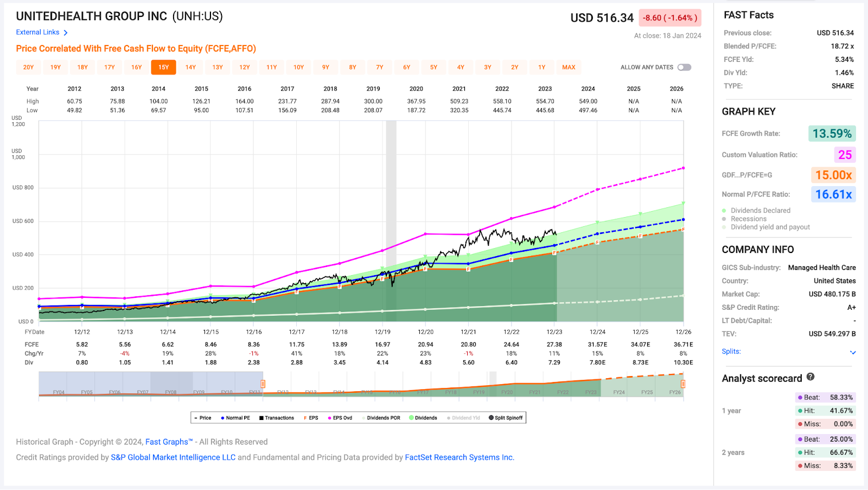Click the FY24 segment in the timeline navigator
The image size is (868, 490).
point(618,392)
